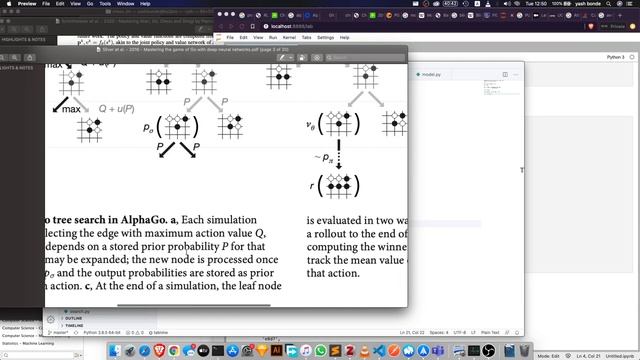Click the share/rotate button next to the markup tool
Image resolution: width=640 pixels, height=360 pixels.
302,58
